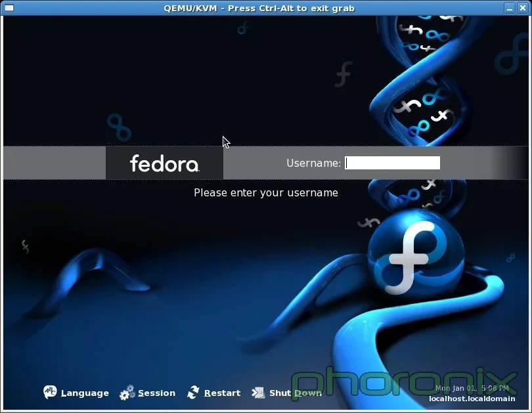
Task: Click the fedora logo panel
Action: pos(165,163)
